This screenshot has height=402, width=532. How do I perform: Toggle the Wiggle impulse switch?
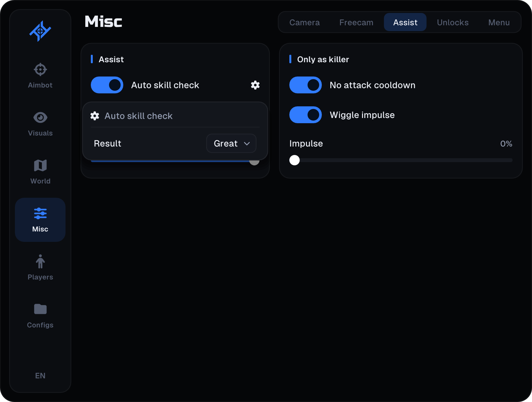[306, 115]
